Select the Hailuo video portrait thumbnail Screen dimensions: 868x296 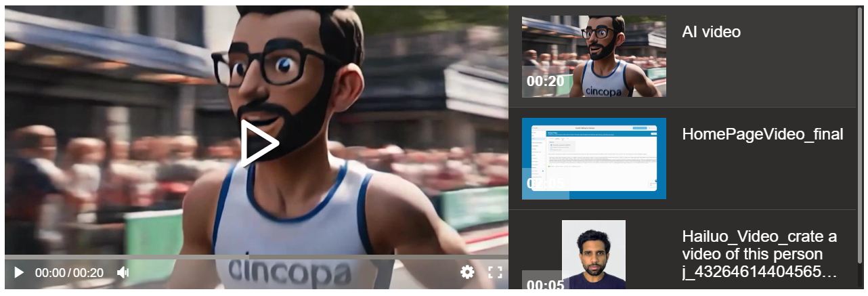tap(594, 255)
